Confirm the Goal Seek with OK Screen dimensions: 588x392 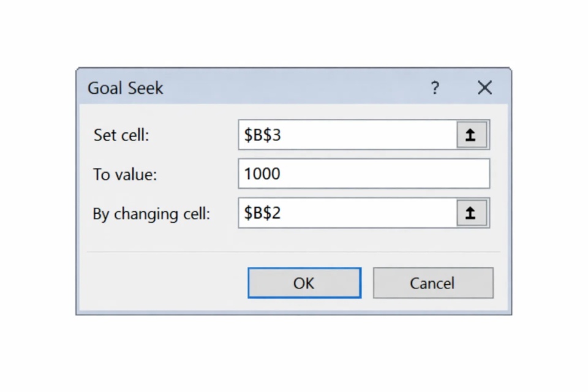coord(304,283)
